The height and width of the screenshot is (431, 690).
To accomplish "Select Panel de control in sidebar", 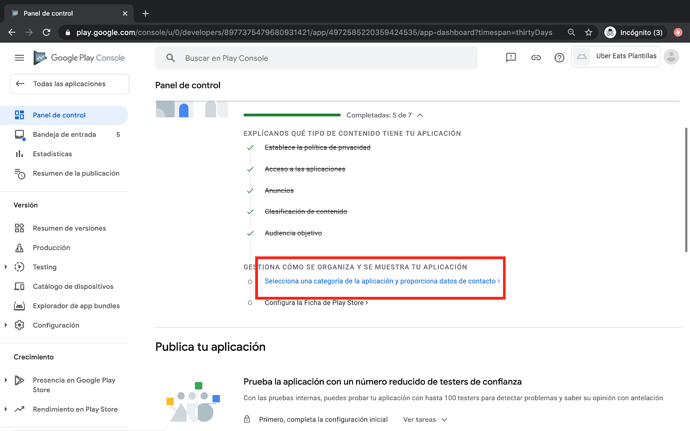I will (x=59, y=115).
